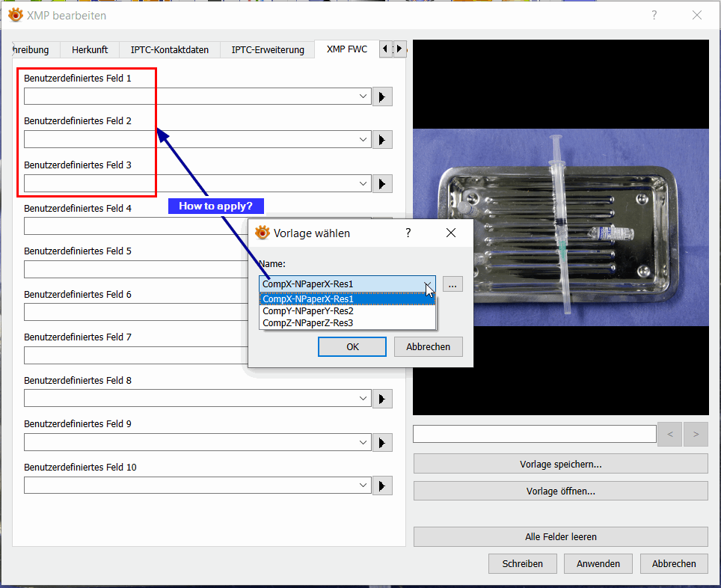The image size is (721, 588).
Task: Click arrow button next to Benutzerdefiniertes Feld 8
Action: [382, 399]
